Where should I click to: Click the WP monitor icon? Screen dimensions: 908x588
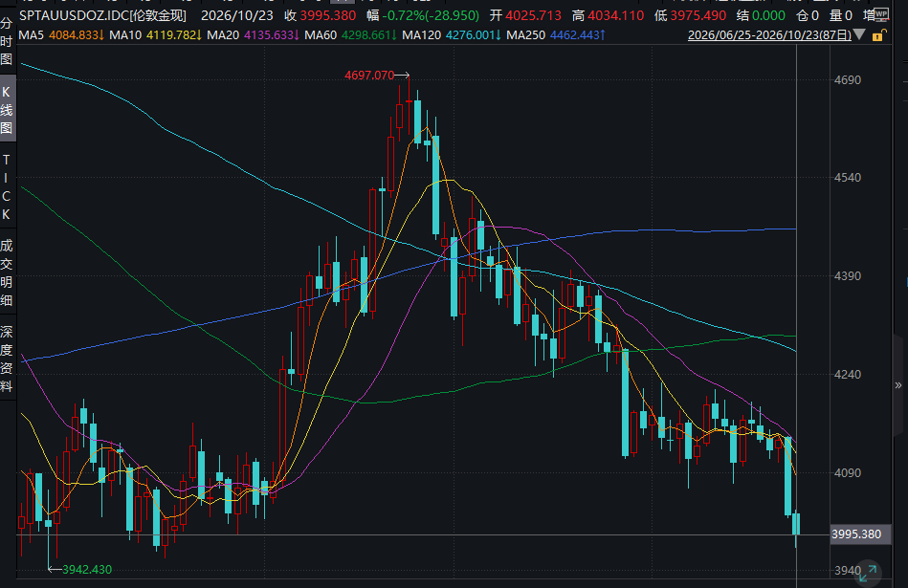[x=881, y=14]
